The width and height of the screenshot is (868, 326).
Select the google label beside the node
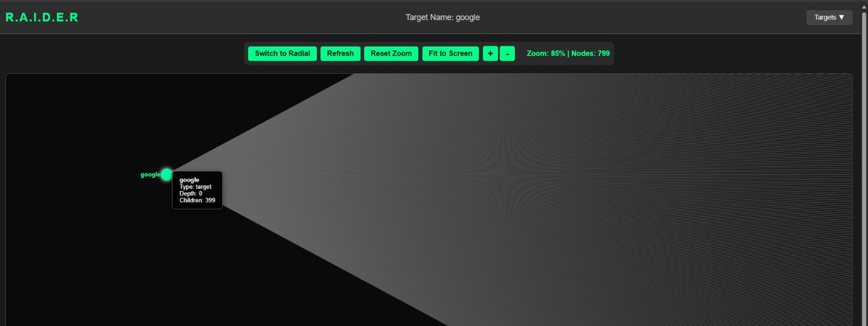click(150, 175)
